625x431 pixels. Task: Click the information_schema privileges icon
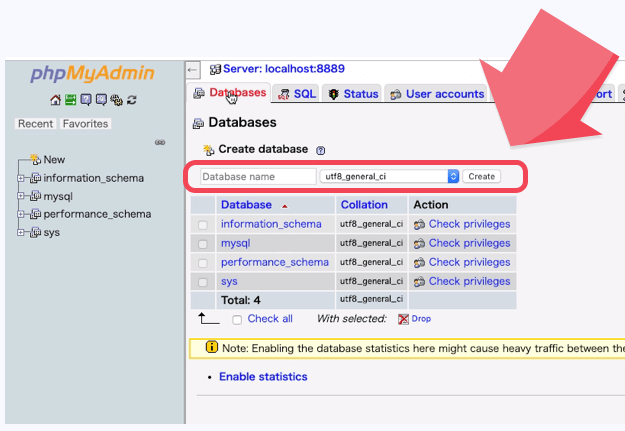click(419, 225)
